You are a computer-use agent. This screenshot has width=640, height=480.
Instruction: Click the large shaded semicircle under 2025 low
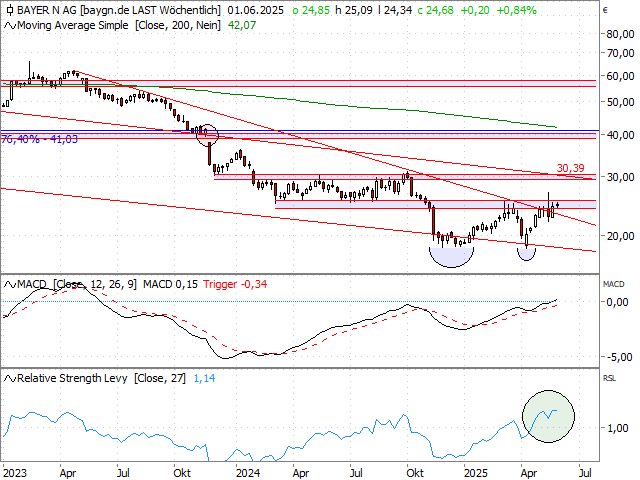[451, 258]
